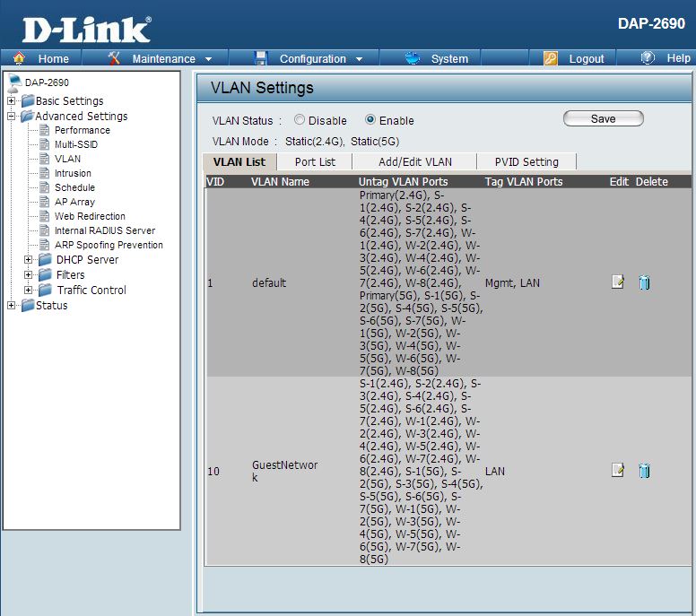This screenshot has width=696, height=616.
Task: Click the System icon in the menu bar
Action: [413, 58]
